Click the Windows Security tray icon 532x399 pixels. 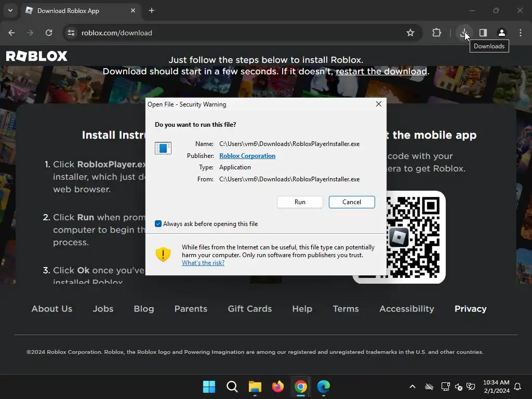[471, 387]
